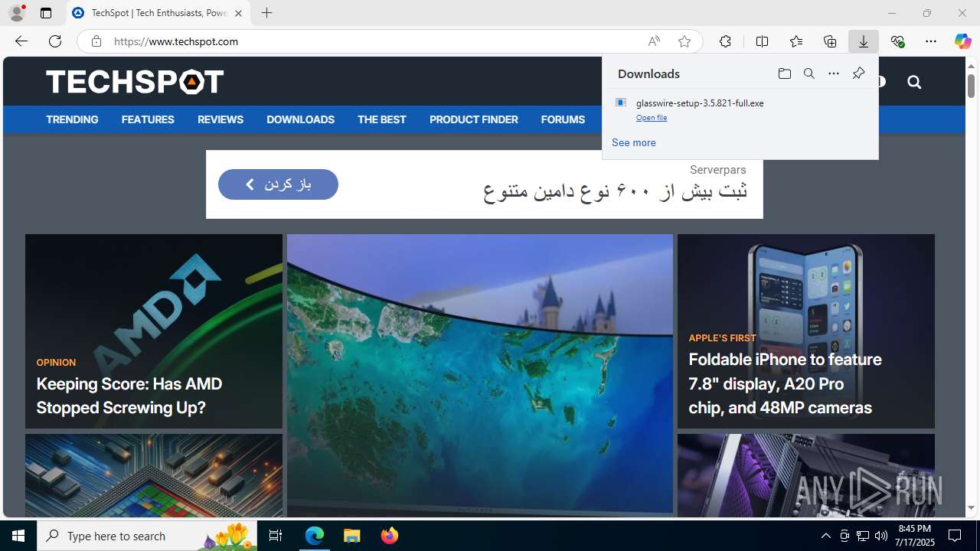Image resolution: width=980 pixels, height=551 pixels.
Task: Open the chip circuit article thumbnail
Action: [x=154, y=476]
